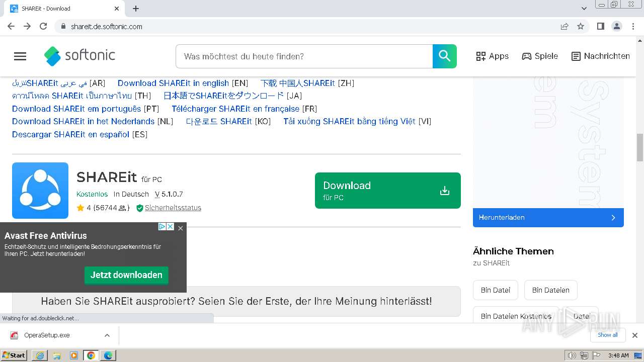Click the volume tray icon
This screenshot has width=644, height=362.
[x=572, y=355]
